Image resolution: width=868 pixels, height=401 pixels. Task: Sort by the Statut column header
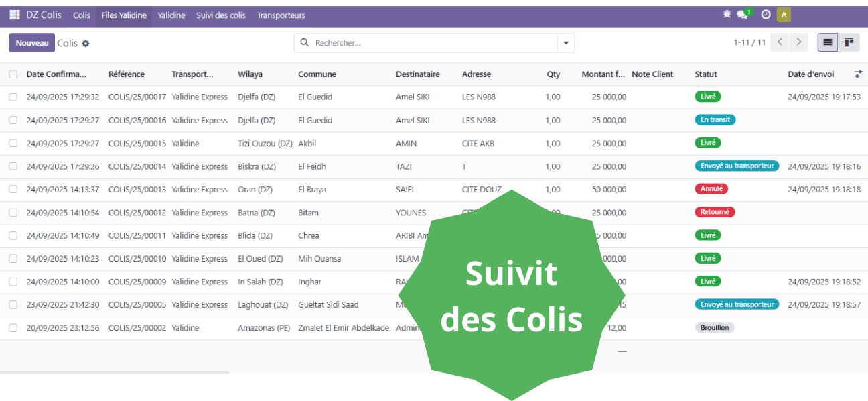pos(706,74)
